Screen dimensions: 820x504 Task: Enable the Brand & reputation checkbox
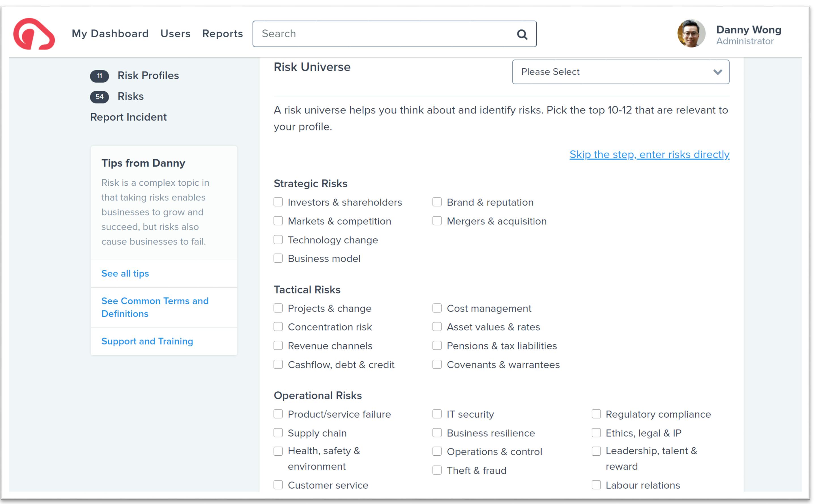point(437,202)
